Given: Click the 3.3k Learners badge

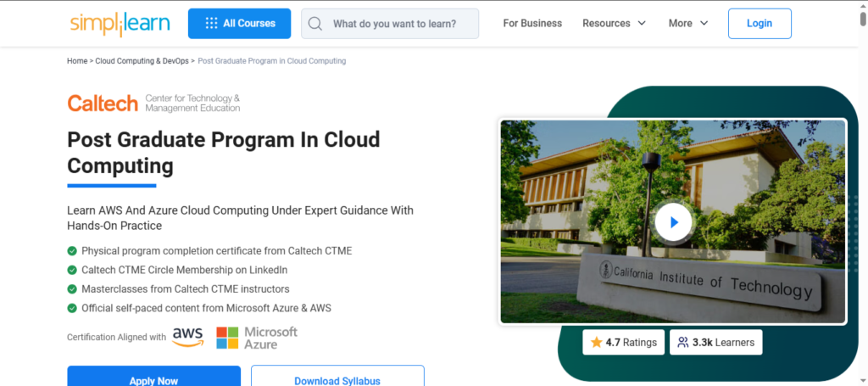Looking at the screenshot, I should coord(715,342).
